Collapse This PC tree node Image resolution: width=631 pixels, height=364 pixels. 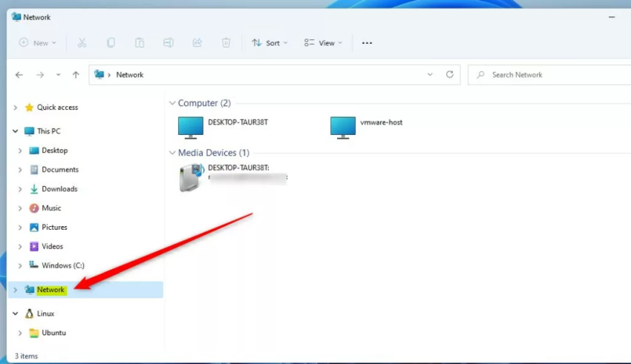[16, 131]
